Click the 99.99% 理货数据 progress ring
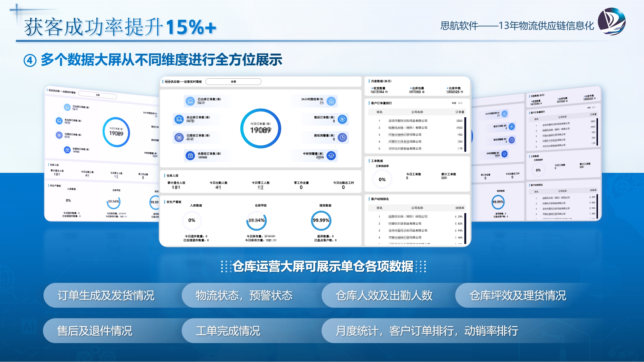Viewport: 644px width, 362px height. [321, 220]
